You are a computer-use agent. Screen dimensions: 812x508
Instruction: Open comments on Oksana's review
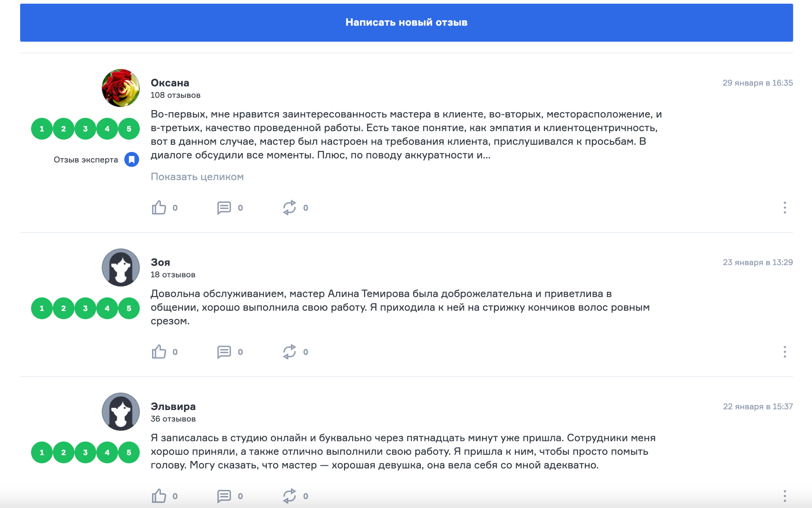coord(224,208)
